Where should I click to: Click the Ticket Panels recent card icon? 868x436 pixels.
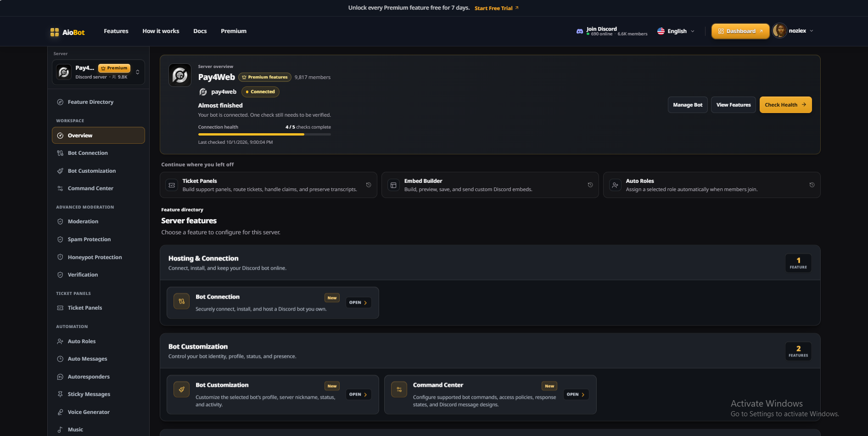click(x=172, y=185)
